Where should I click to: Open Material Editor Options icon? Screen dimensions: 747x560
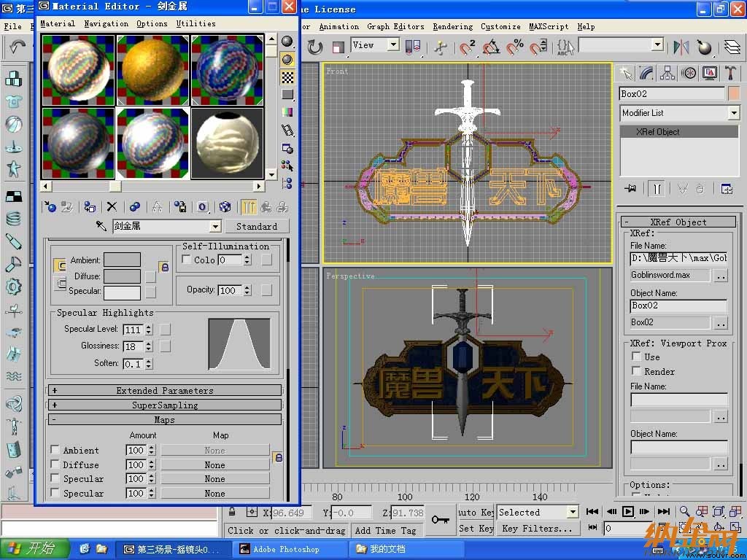click(287, 148)
